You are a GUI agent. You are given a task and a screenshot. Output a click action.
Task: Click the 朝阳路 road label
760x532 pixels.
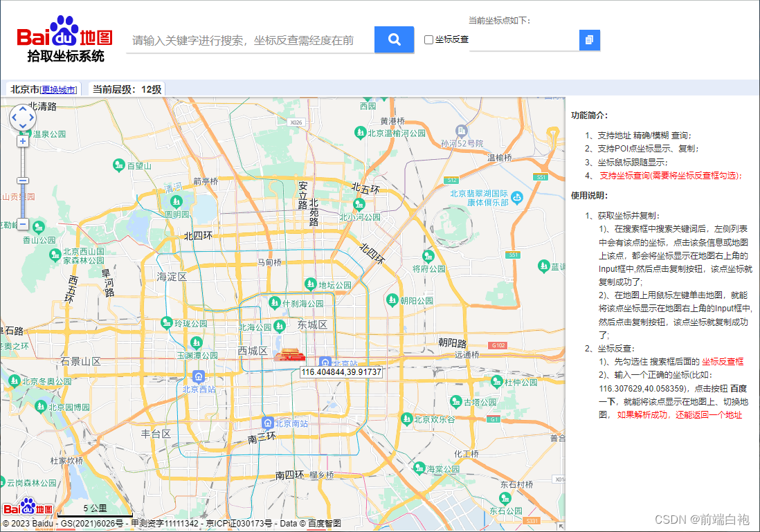point(452,342)
